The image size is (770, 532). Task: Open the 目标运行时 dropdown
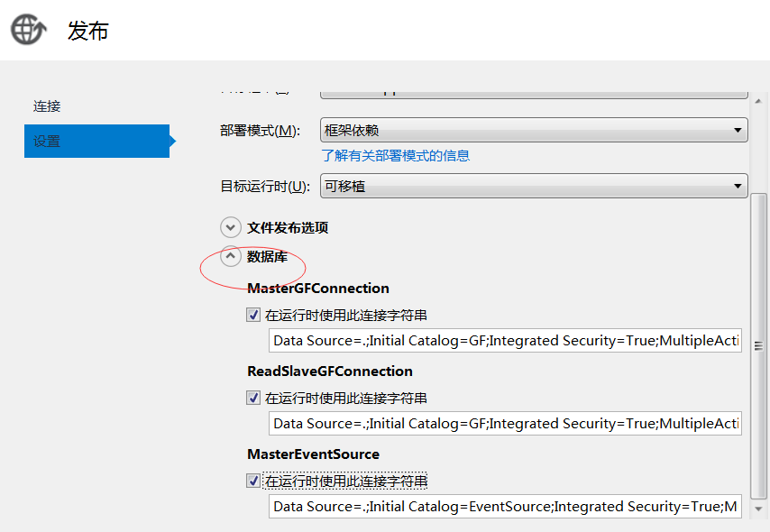pyautogui.click(x=534, y=187)
